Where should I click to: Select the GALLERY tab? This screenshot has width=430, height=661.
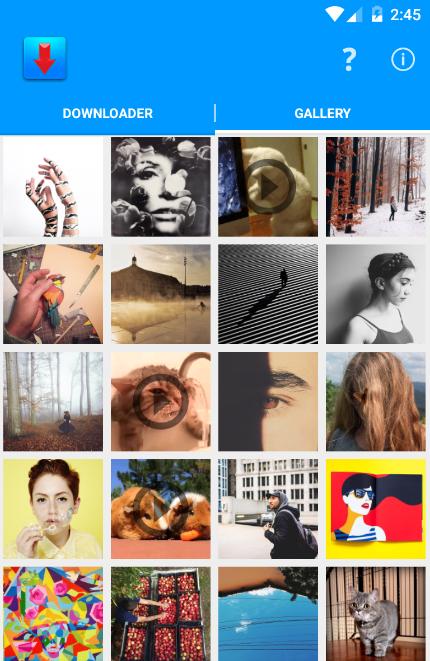pos(322,113)
